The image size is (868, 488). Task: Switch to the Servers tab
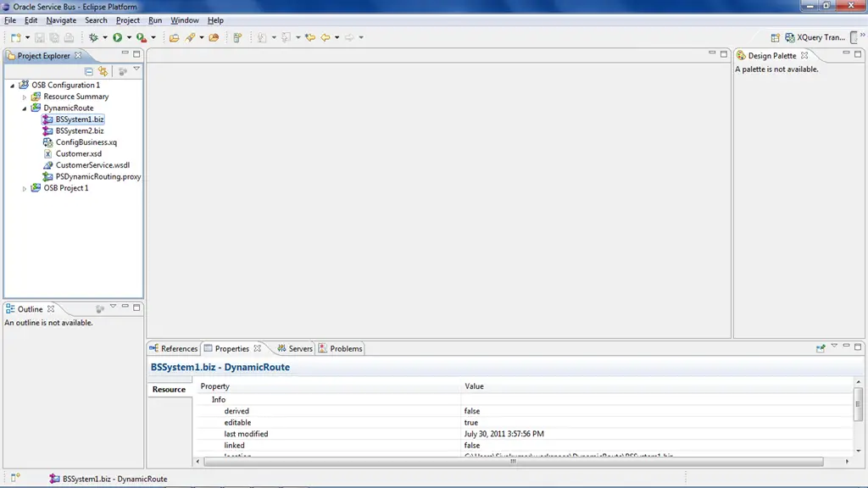click(x=295, y=348)
